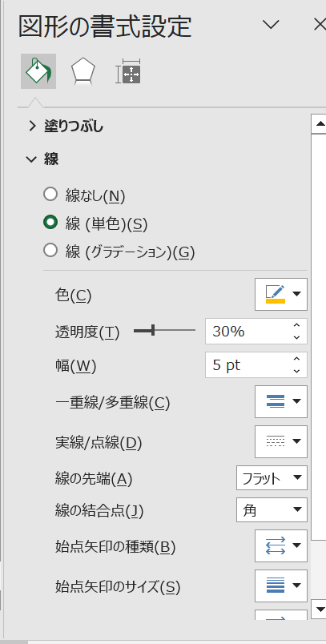Click the pane scrollbar down arrow
The height and width of the screenshot is (644, 326).
[x=319, y=609]
